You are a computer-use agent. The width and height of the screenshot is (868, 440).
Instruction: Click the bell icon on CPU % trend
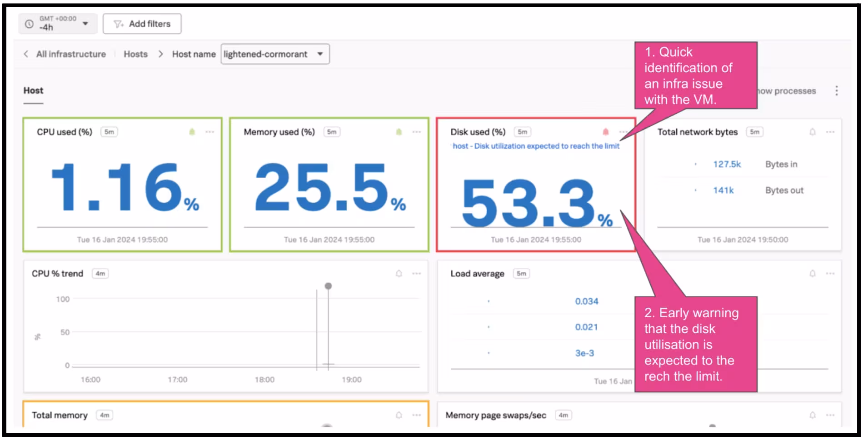[x=399, y=274]
